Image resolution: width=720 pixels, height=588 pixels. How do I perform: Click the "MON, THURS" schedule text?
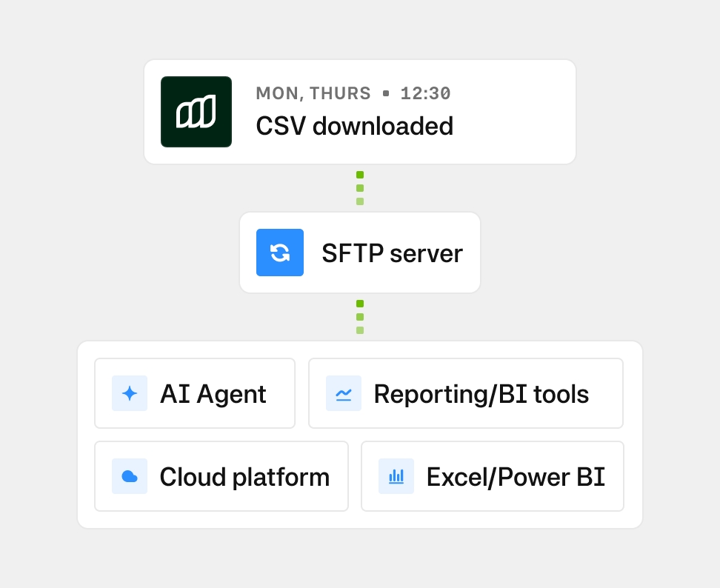point(313,93)
